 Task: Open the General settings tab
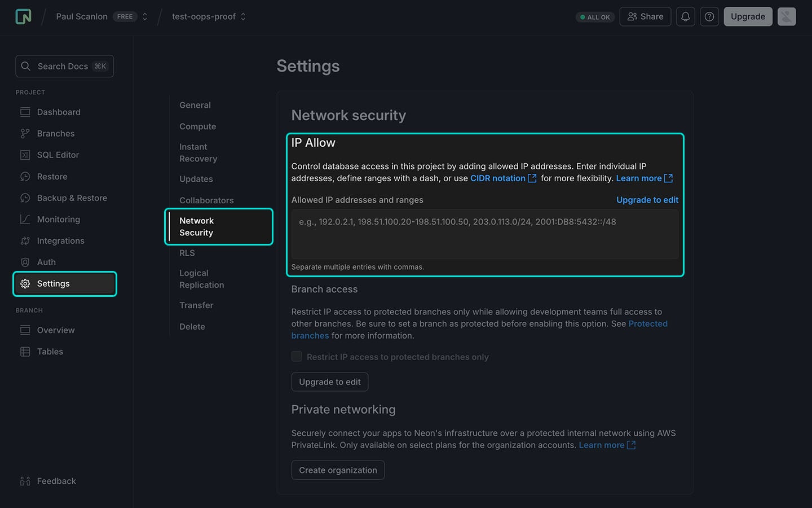pyautogui.click(x=195, y=105)
